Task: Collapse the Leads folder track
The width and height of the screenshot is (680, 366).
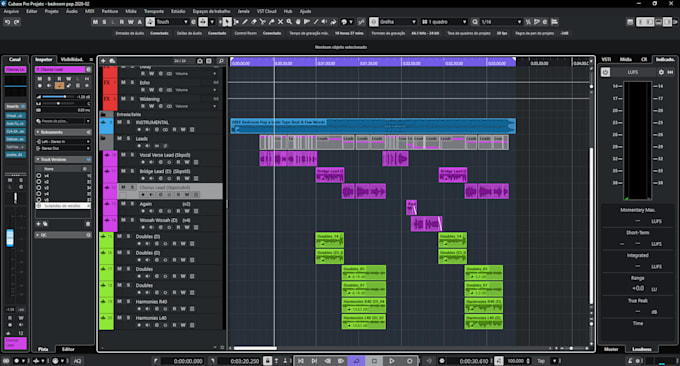Action: (x=104, y=138)
